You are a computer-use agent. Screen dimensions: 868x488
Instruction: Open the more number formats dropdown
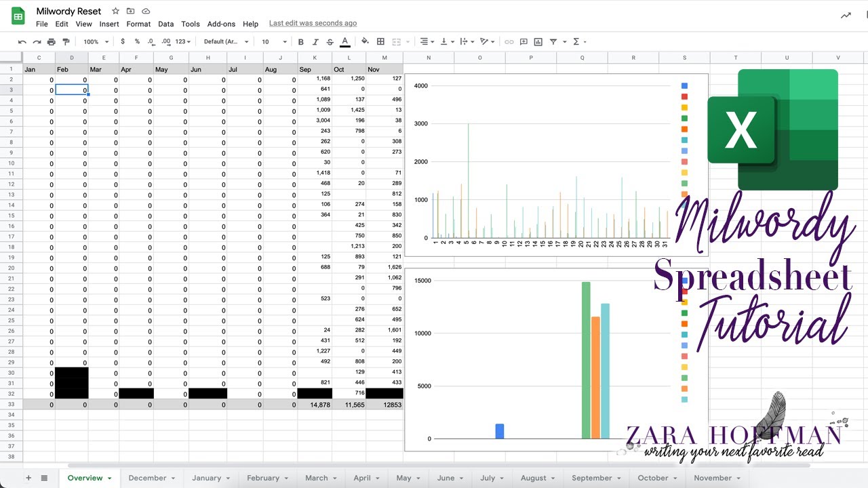pyautogui.click(x=182, y=42)
